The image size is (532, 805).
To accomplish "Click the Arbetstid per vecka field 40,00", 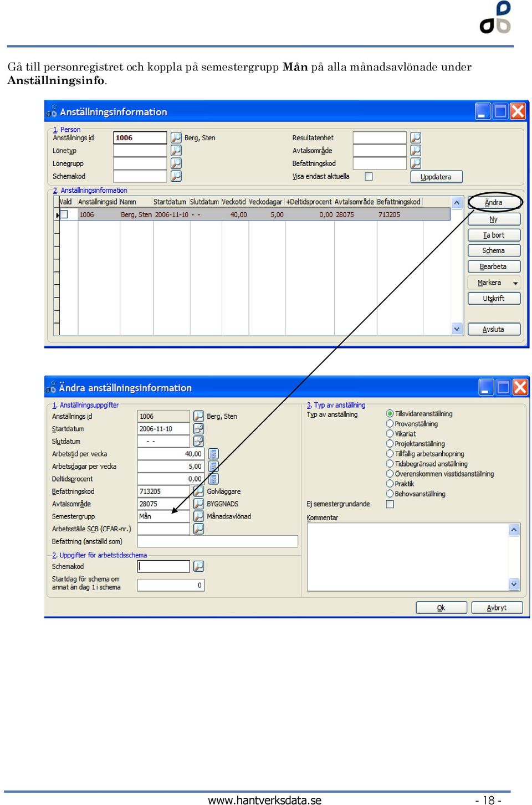I will (171, 454).
